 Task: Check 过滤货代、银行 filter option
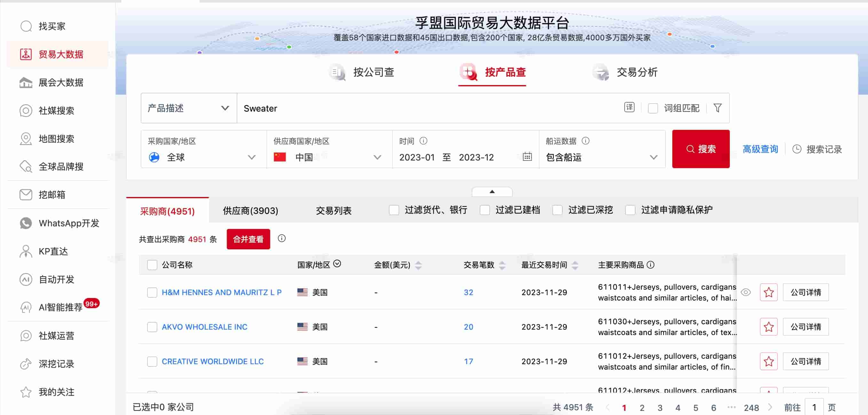pyautogui.click(x=394, y=210)
